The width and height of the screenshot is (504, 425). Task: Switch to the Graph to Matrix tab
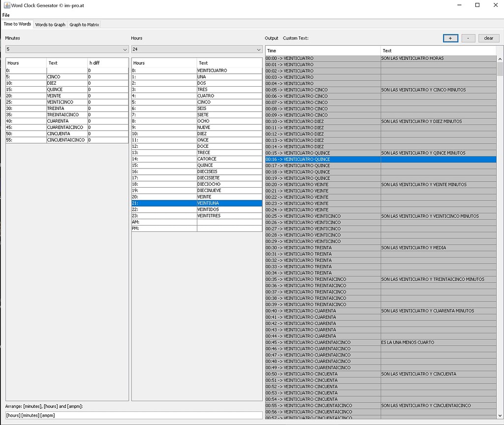(84, 24)
